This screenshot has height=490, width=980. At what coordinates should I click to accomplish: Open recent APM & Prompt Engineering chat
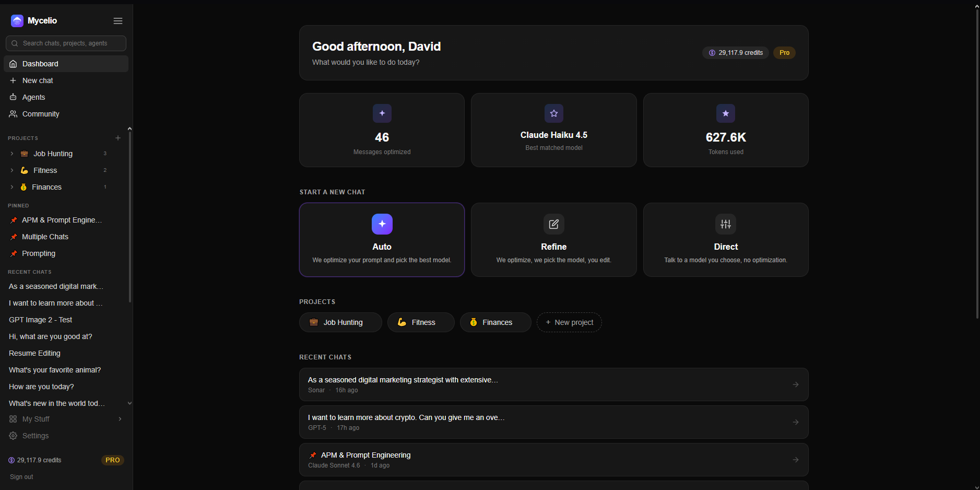[554, 460]
